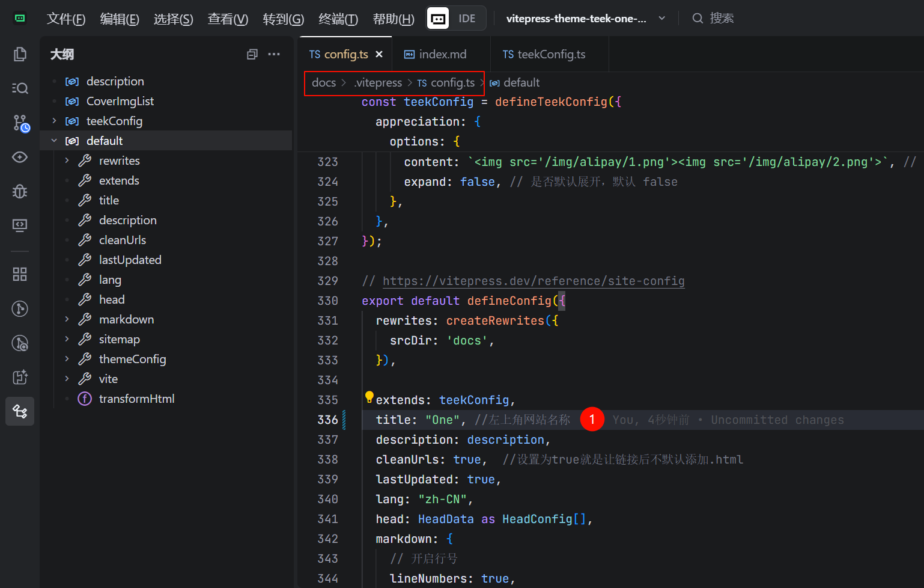Viewport: 924px width, 588px height.
Task: Expand rewrites node in outline
Action: (x=67, y=161)
